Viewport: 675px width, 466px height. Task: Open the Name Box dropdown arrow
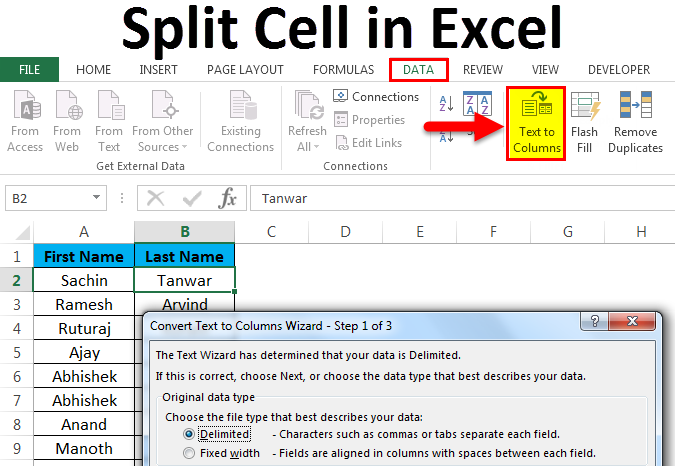[x=96, y=198]
